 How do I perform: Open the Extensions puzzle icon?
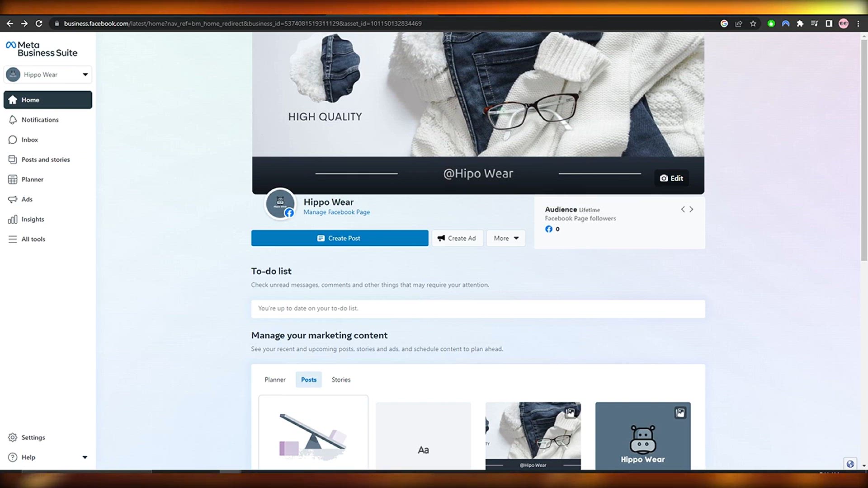tap(800, 23)
